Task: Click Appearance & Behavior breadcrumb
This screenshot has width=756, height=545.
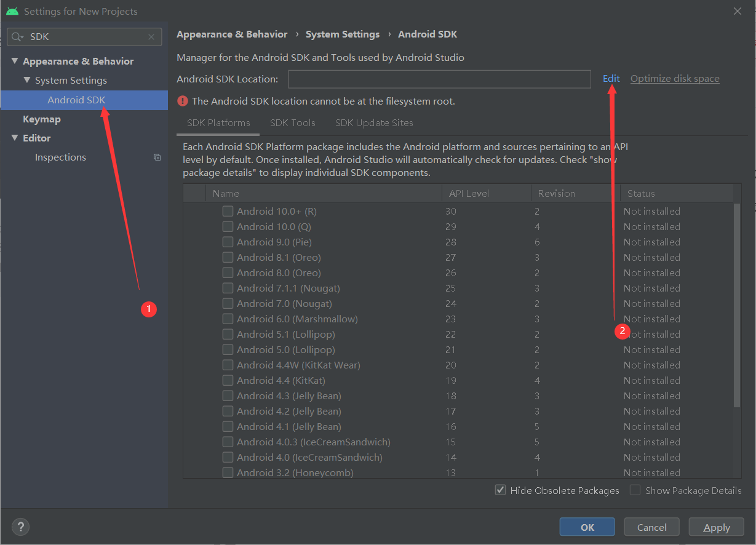Action: (x=232, y=34)
